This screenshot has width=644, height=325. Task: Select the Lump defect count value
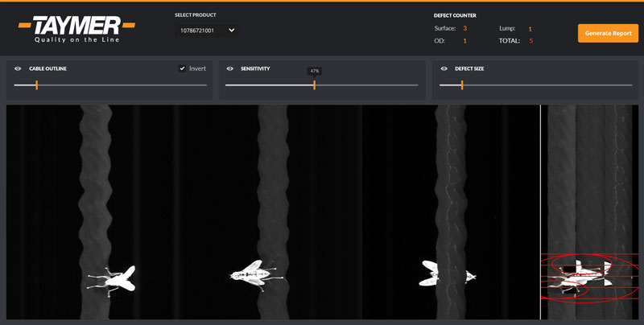pos(530,29)
